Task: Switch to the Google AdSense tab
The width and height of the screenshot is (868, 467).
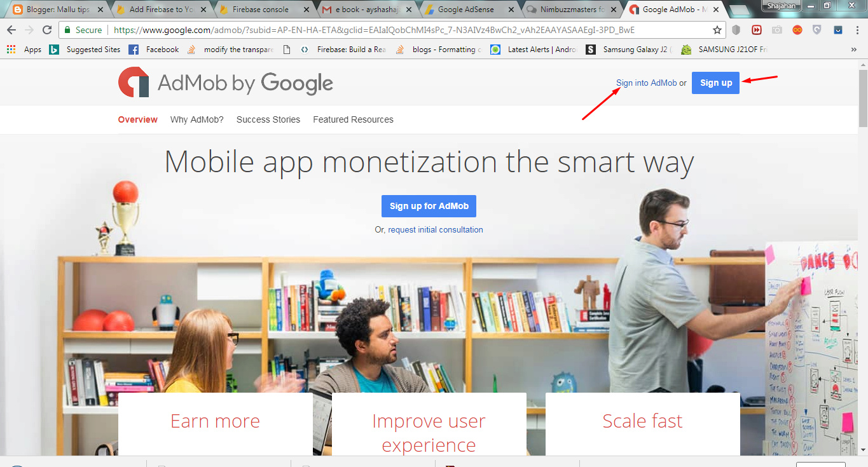Action: click(466, 10)
